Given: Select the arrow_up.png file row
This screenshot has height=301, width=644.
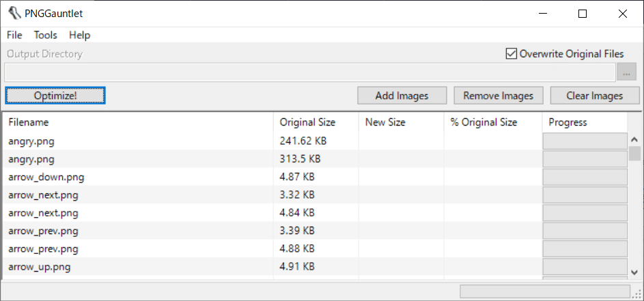Looking at the screenshot, I should pos(315,266).
